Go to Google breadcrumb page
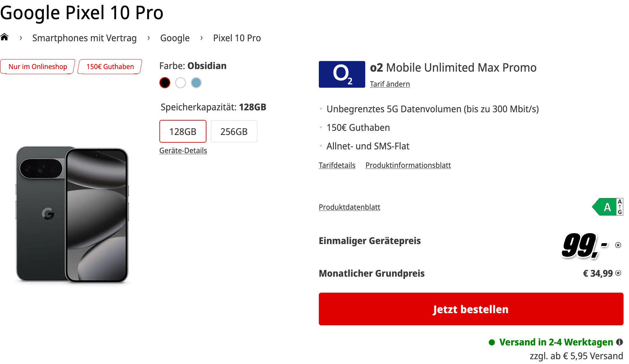This screenshot has height=364, width=629. tap(175, 38)
